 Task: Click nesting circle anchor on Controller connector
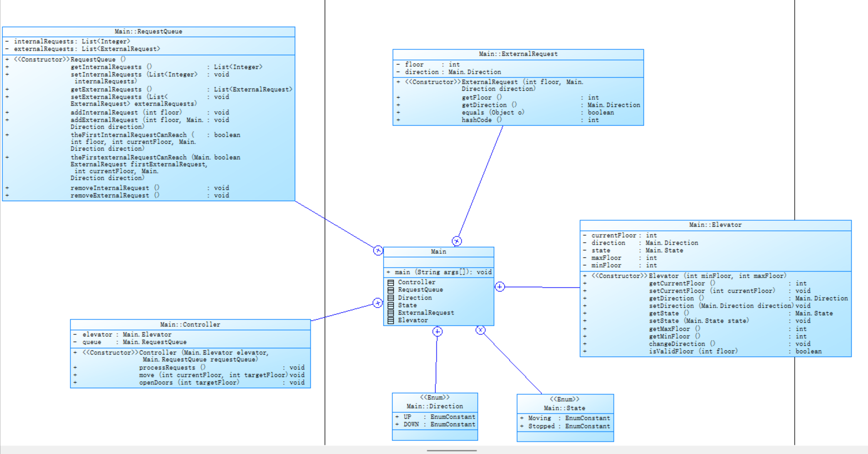click(377, 303)
